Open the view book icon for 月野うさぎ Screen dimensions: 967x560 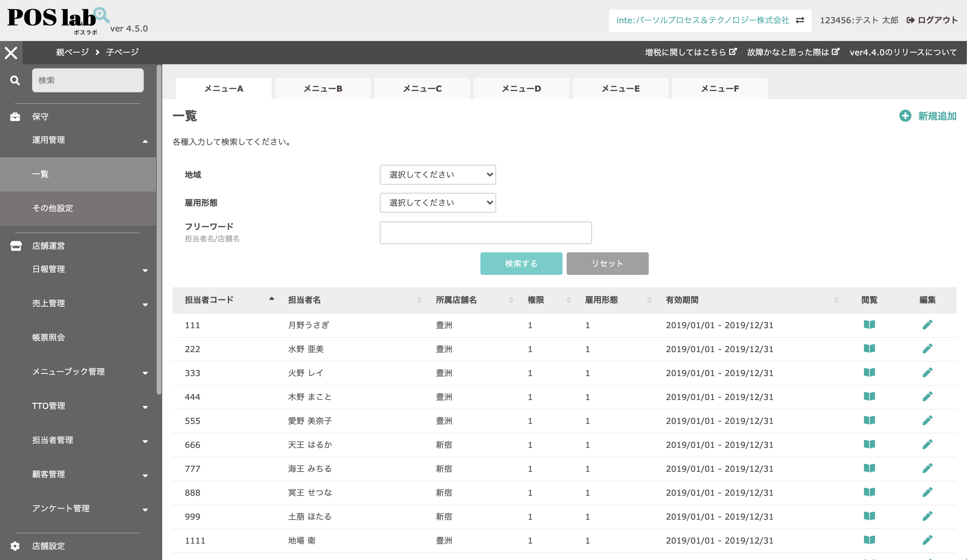click(869, 325)
